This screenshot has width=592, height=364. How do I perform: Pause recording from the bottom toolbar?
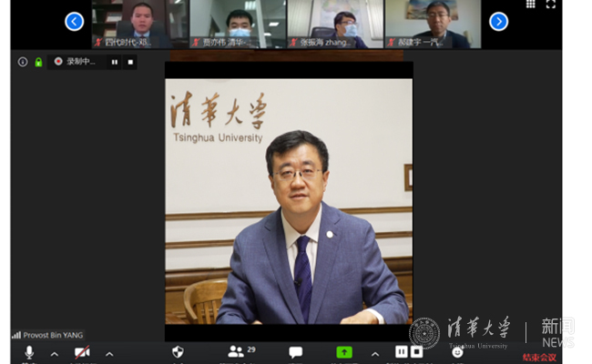coord(401,352)
